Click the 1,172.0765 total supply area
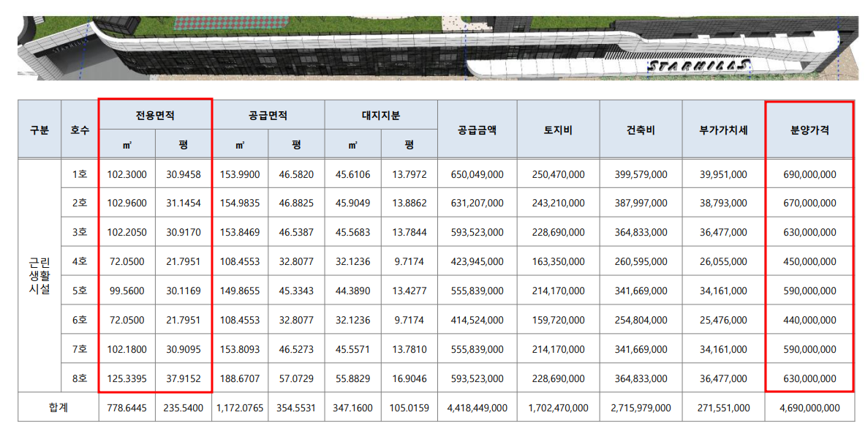Viewport: 868px width, 445px height. tap(240, 408)
